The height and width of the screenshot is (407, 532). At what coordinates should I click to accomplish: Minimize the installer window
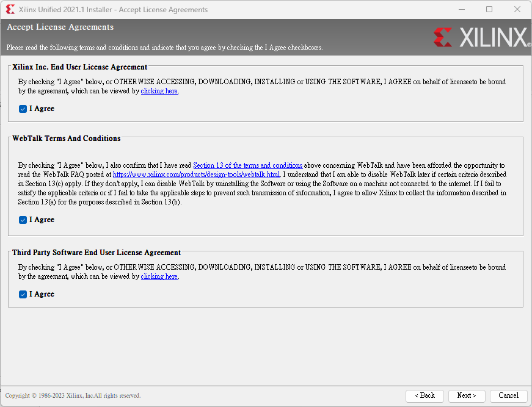461,10
